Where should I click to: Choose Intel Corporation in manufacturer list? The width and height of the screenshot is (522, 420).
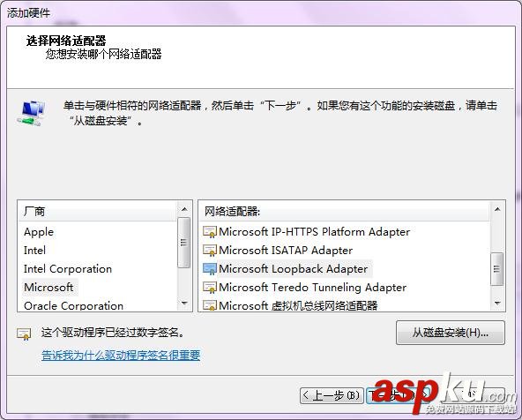coord(68,269)
